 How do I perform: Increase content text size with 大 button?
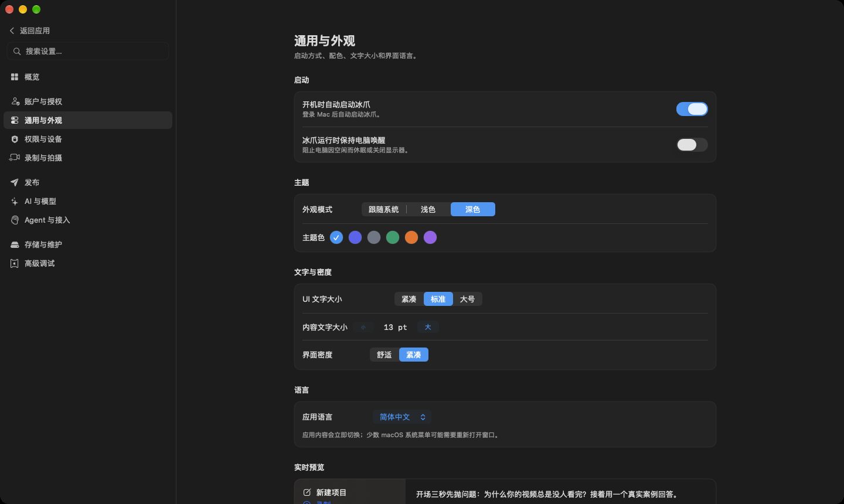(x=428, y=327)
